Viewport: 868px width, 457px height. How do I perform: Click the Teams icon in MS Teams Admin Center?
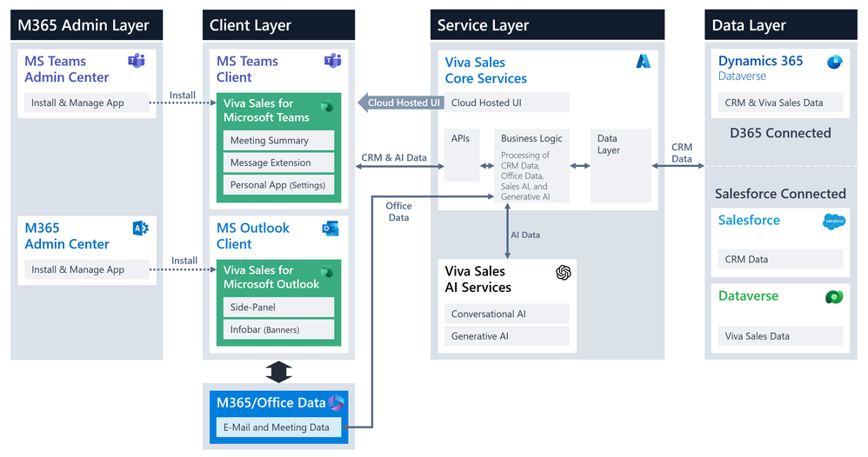point(137,60)
